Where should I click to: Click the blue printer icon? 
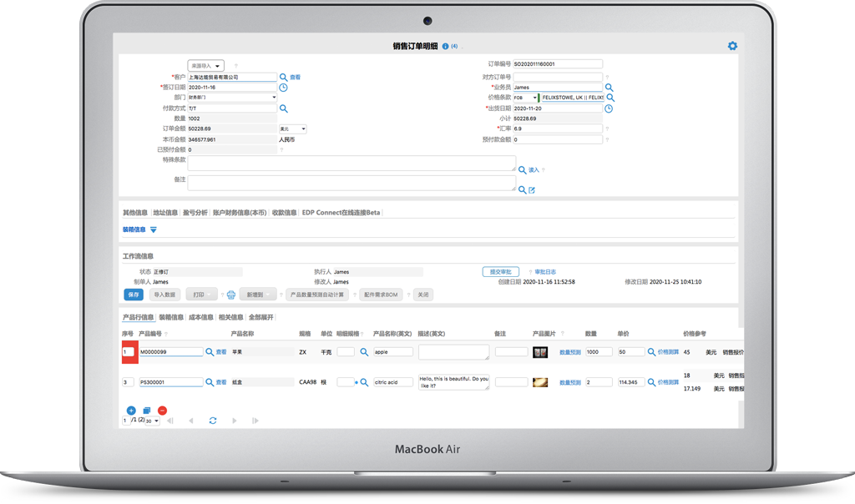pos(231,295)
